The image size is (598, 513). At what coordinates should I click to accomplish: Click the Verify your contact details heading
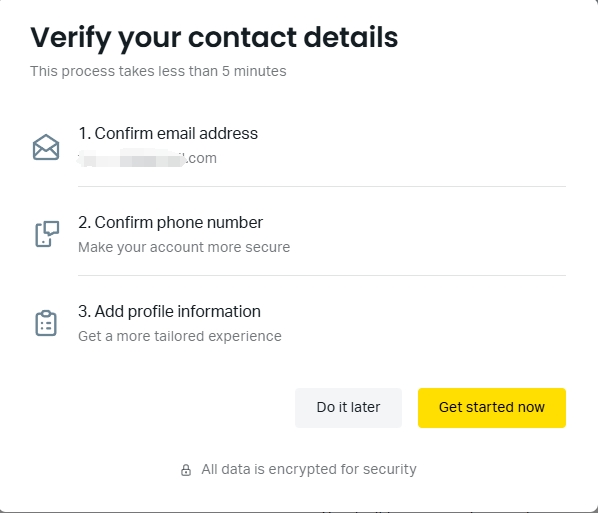pyautogui.click(x=214, y=38)
